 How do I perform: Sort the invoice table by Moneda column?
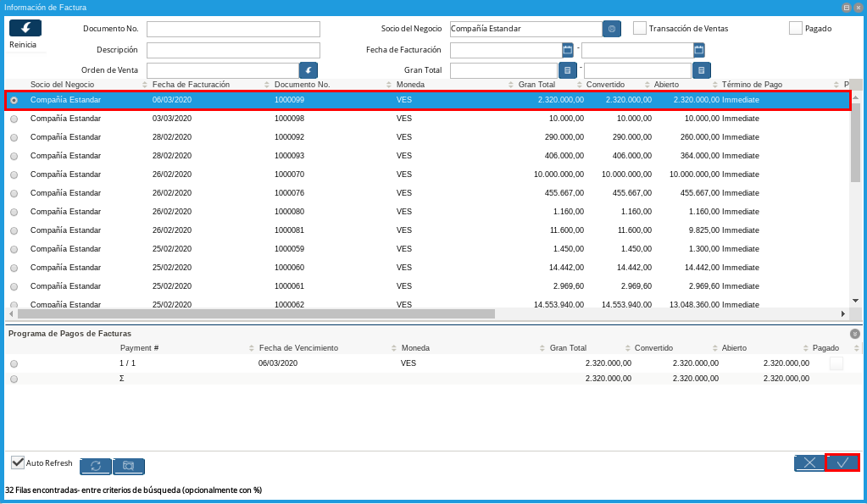(x=410, y=85)
